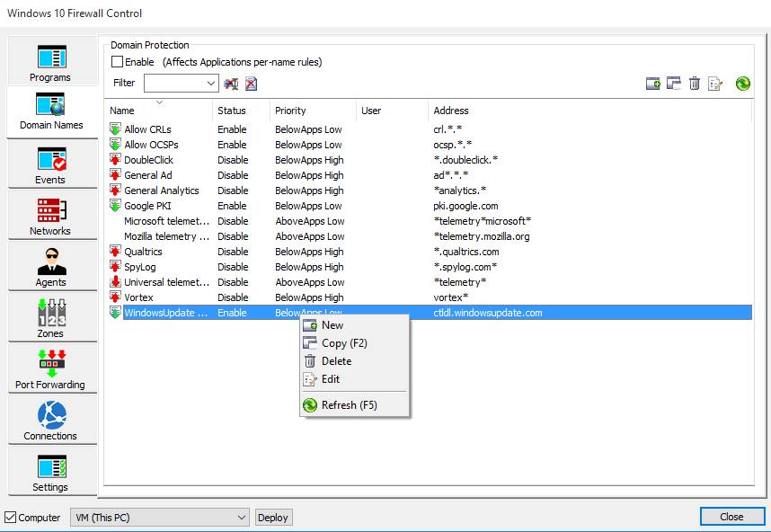771x532 pixels.
Task: Click address *.spylog.com*
Action: point(465,267)
